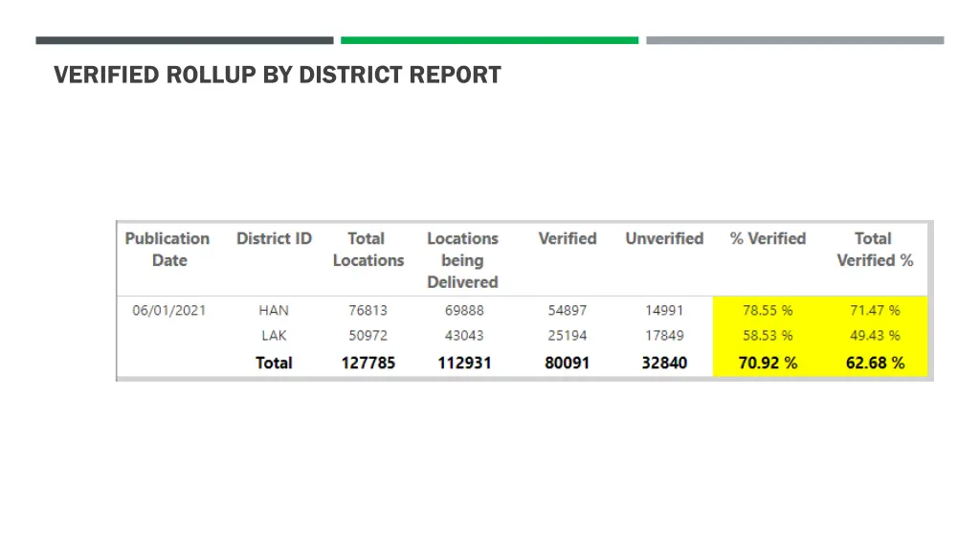Click the Verified Rollup by District Report title
980x551 pixels.
click(277, 75)
